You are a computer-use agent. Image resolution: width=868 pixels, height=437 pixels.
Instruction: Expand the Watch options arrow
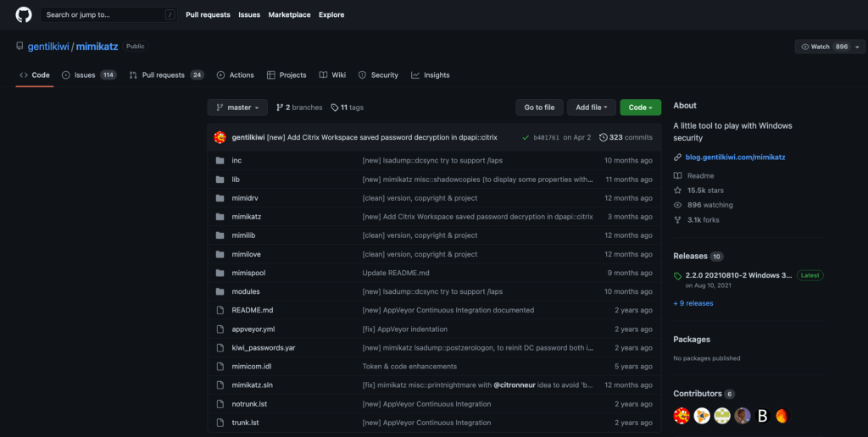(x=858, y=47)
